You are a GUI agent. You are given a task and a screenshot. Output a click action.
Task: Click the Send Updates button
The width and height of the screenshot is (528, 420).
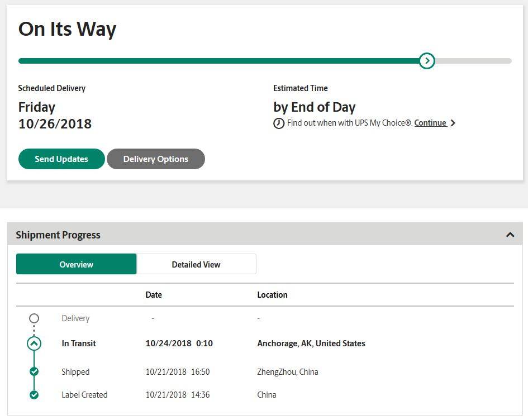pos(61,159)
